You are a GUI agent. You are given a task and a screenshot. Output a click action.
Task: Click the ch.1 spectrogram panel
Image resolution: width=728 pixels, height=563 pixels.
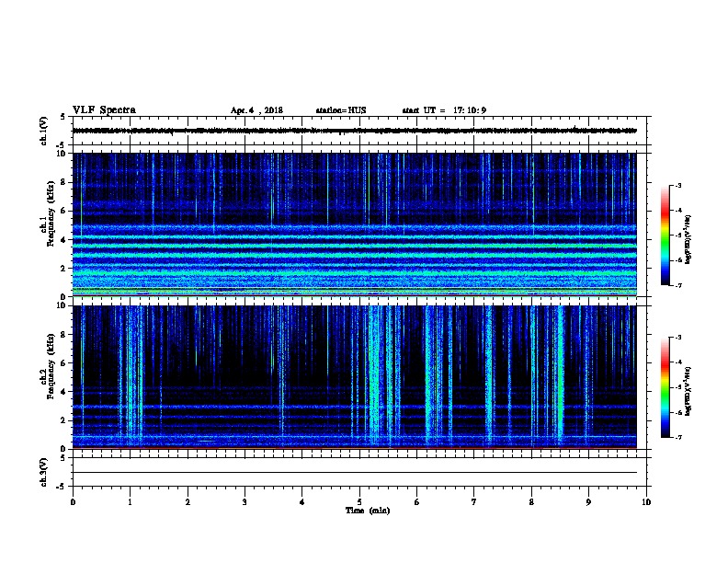coord(354,224)
